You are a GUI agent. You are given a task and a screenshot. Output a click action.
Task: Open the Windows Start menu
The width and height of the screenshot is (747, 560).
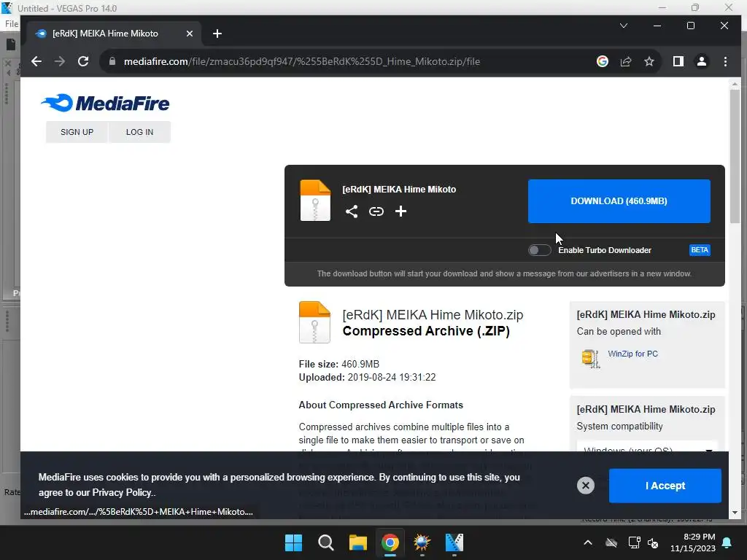(x=293, y=542)
